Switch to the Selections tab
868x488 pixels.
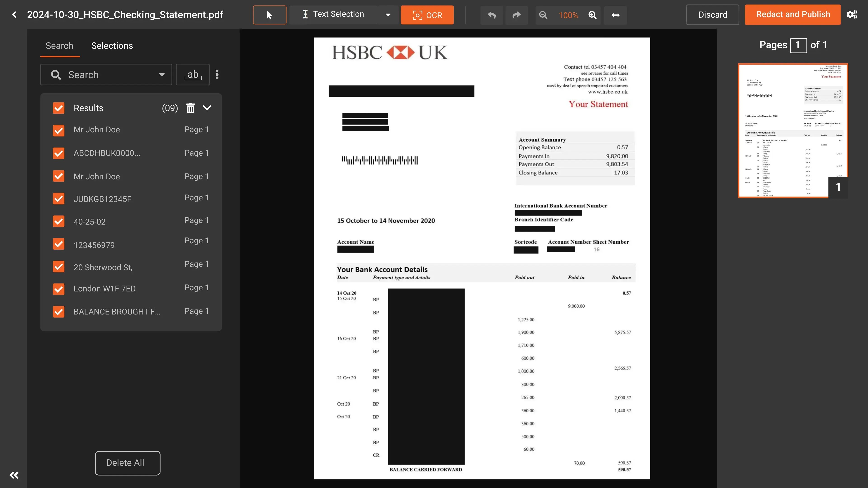click(x=112, y=45)
